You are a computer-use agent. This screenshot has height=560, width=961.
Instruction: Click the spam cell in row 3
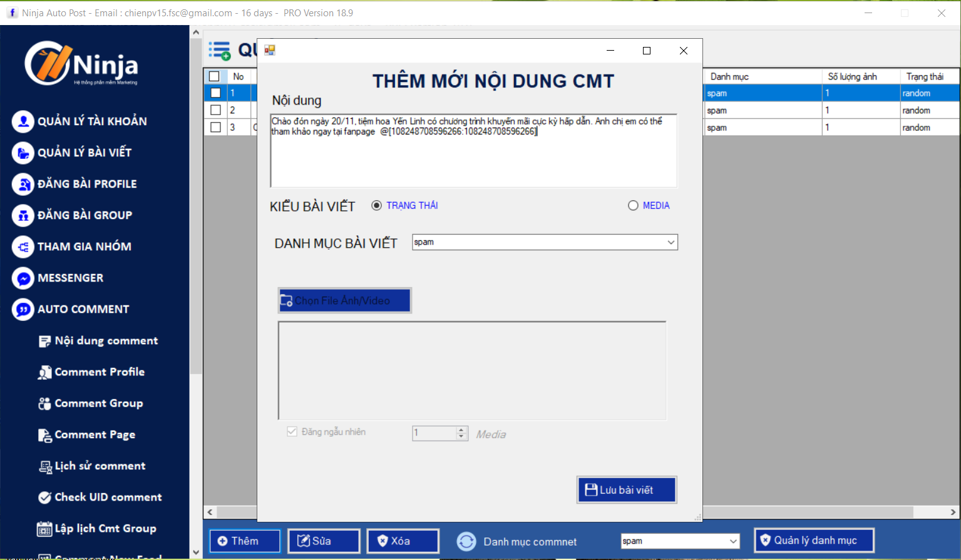click(763, 127)
